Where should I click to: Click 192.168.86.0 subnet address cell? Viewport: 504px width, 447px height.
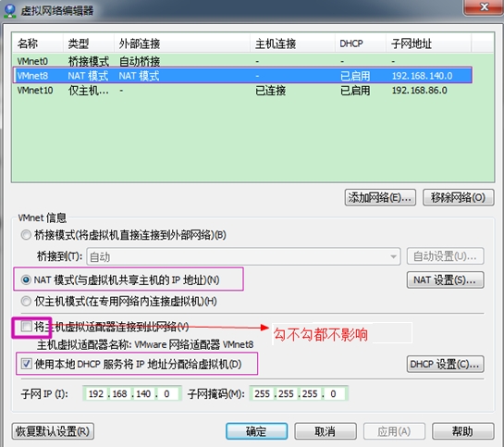coord(419,91)
